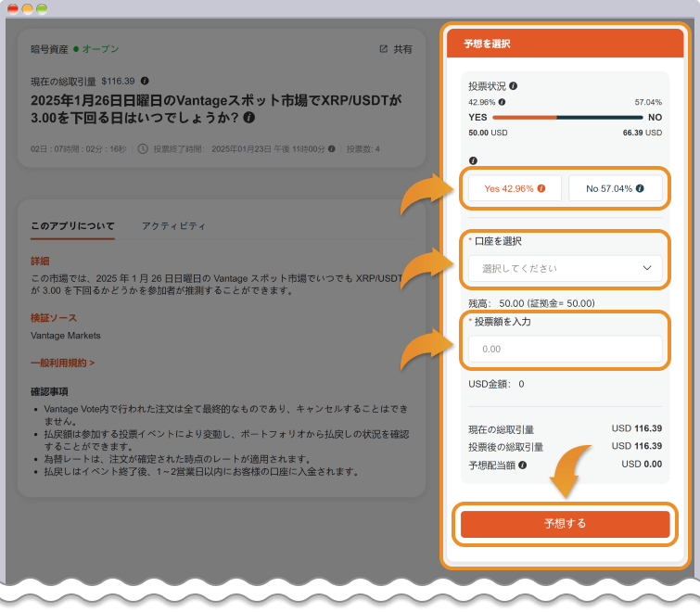
Task: Click info icon after voting end time
Action: [331, 148]
